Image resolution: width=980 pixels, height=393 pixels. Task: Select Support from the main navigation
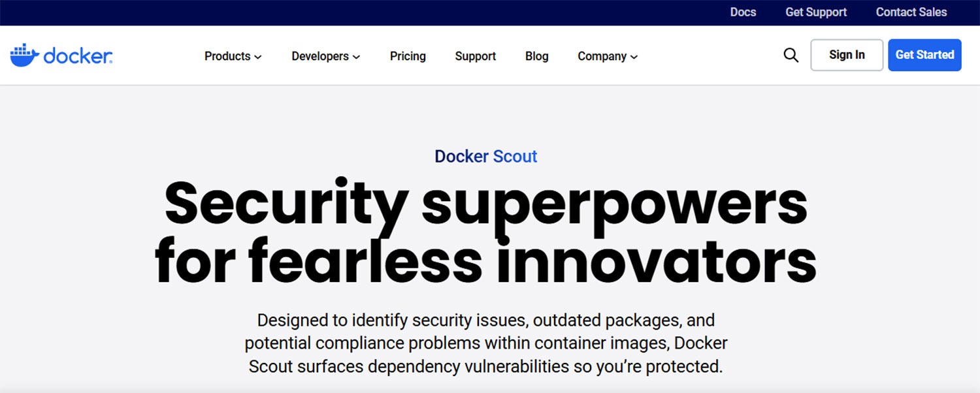(x=475, y=56)
